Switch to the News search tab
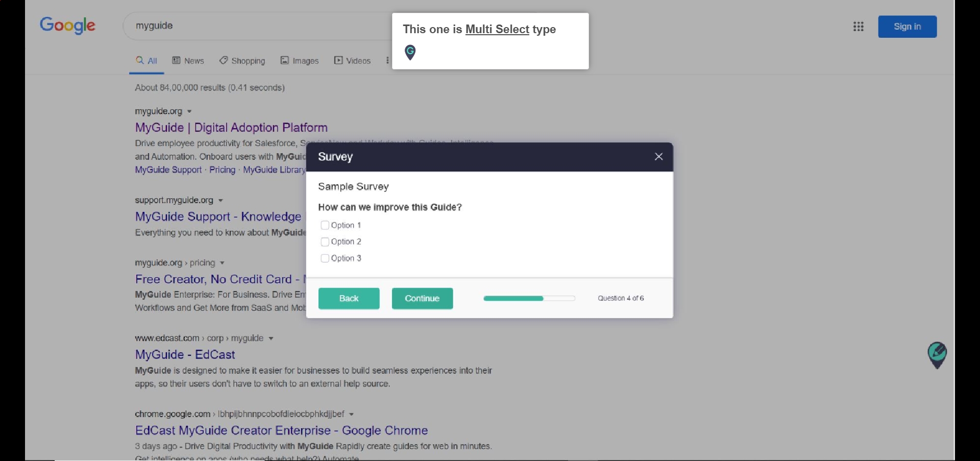Image resolution: width=980 pixels, height=461 pixels. tap(188, 61)
